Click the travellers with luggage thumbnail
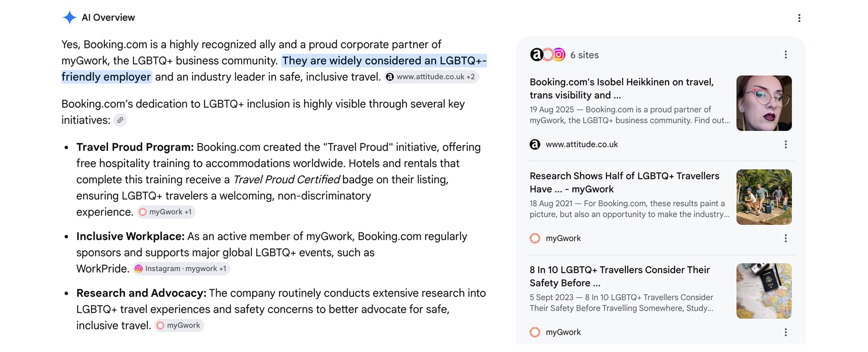 (764, 197)
